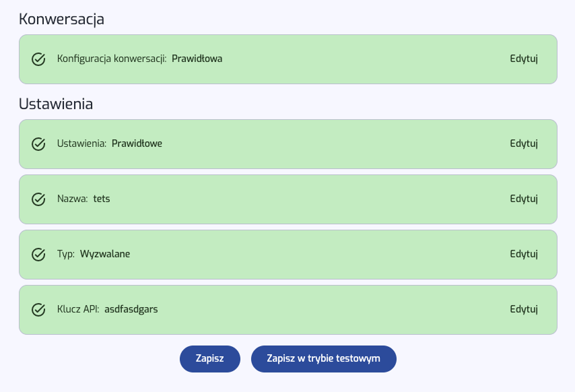This screenshot has height=392, width=575.
Task: Click Zapisz w trybie testowym
Action: click(323, 359)
